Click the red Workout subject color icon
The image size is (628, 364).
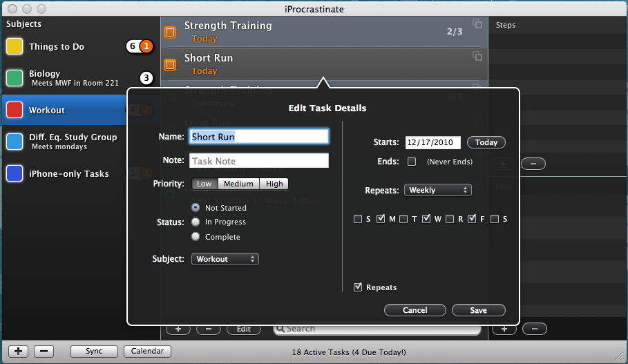coord(15,110)
